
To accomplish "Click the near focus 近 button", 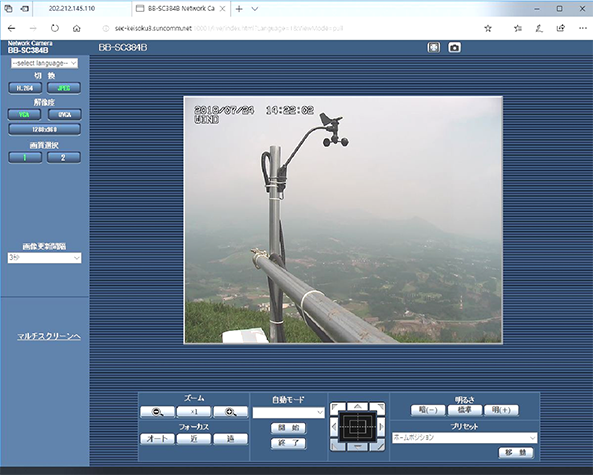I will pyautogui.click(x=194, y=439).
